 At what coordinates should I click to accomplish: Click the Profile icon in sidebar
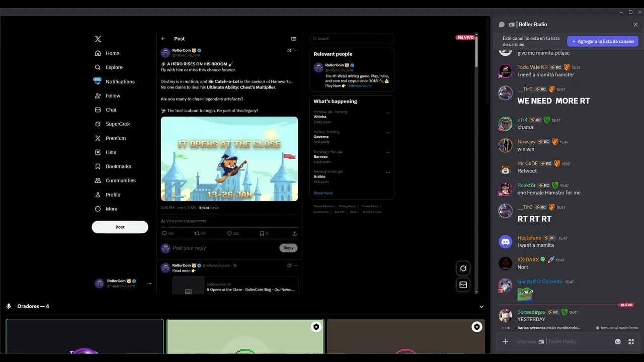pos(98,195)
